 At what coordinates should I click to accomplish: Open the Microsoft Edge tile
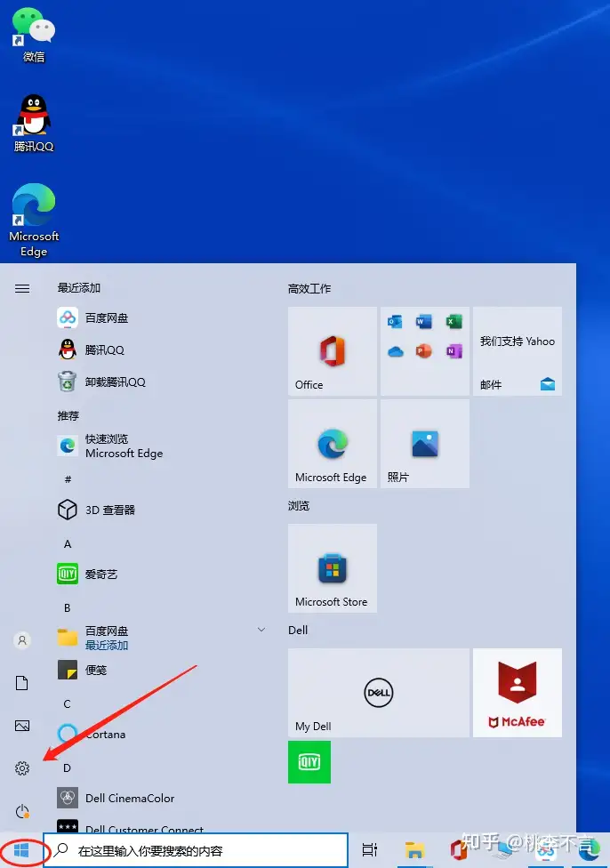click(333, 444)
